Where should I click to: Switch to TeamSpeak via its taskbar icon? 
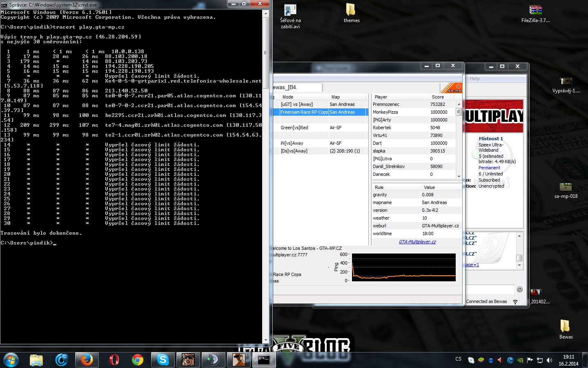(x=213, y=360)
